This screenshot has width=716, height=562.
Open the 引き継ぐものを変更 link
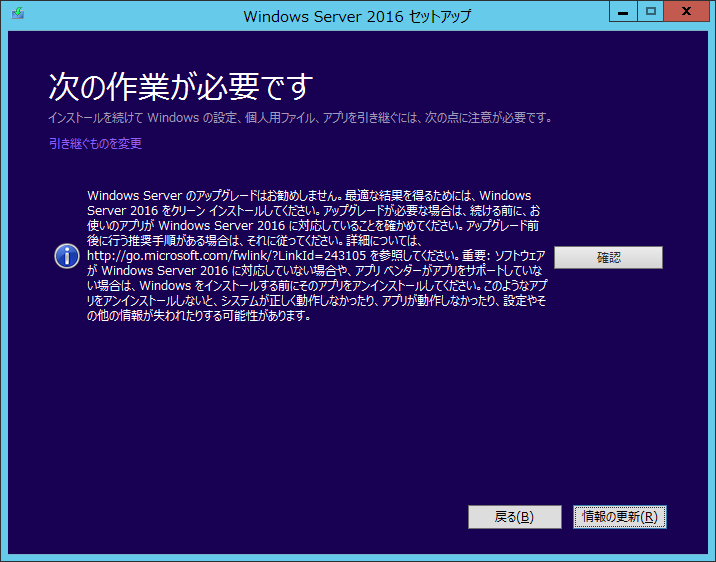pyautogui.click(x=95, y=144)
